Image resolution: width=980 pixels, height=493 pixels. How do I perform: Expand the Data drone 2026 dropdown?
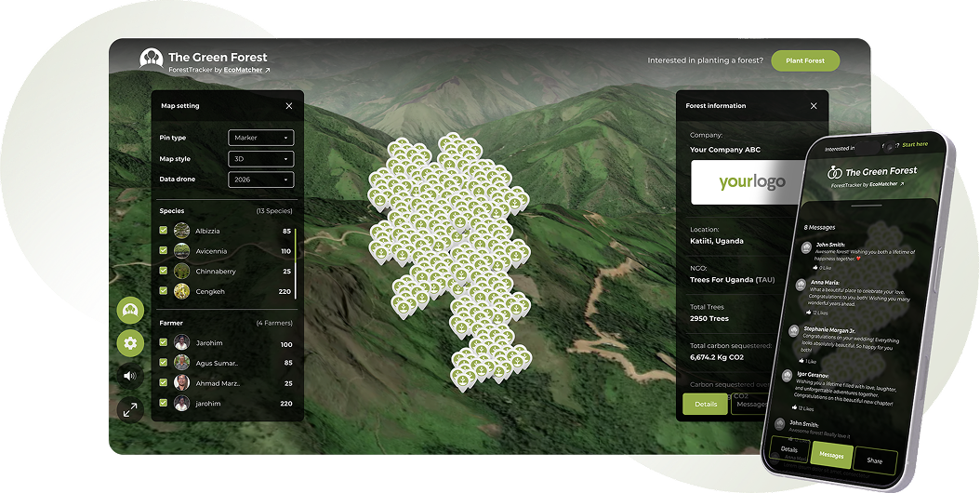point(260,180)
